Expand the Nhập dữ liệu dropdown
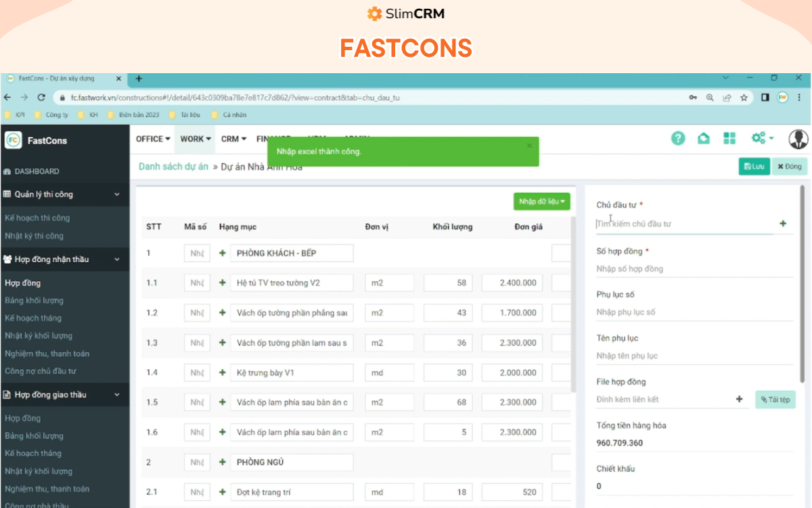The width and height of the screenshot is (812, 508). tap(541, 201)
